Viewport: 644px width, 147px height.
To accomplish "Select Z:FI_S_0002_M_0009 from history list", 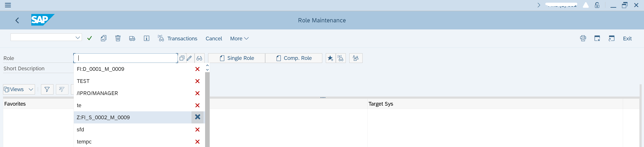I will pos(103,117).
